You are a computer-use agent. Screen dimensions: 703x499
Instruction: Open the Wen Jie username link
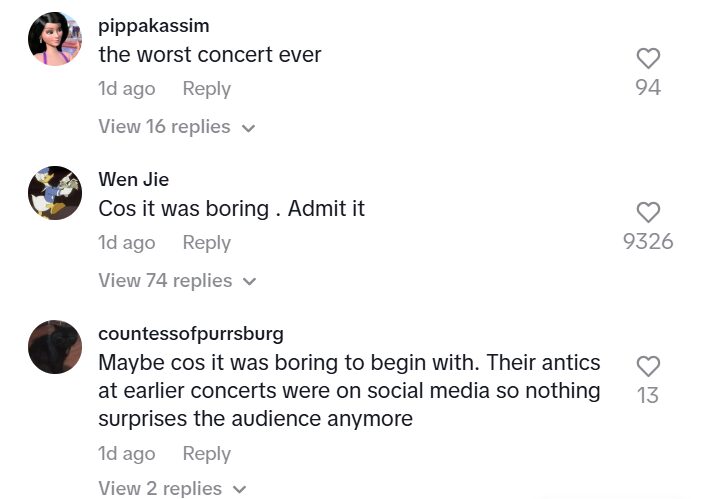point(133,180)
